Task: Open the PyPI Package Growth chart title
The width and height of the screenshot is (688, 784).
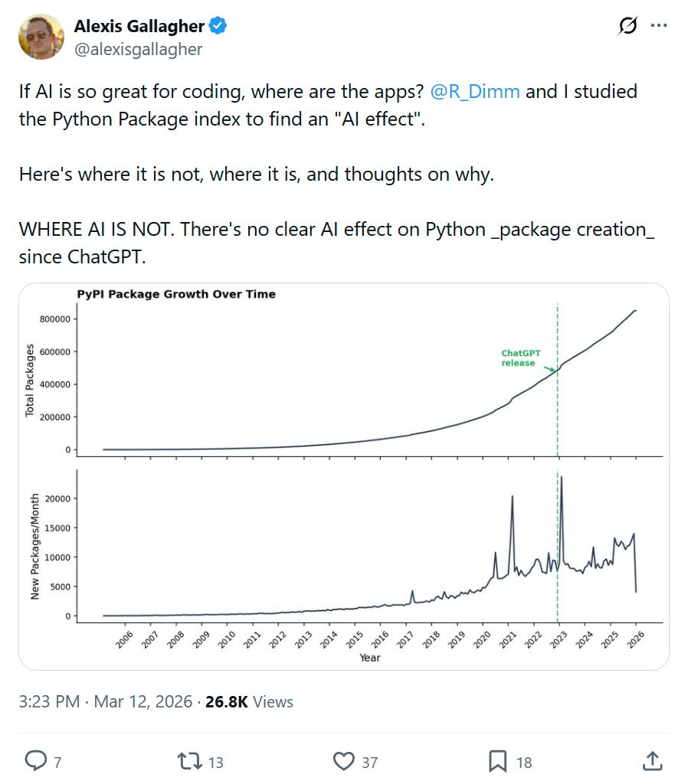Action: click(x=176, y=294)
